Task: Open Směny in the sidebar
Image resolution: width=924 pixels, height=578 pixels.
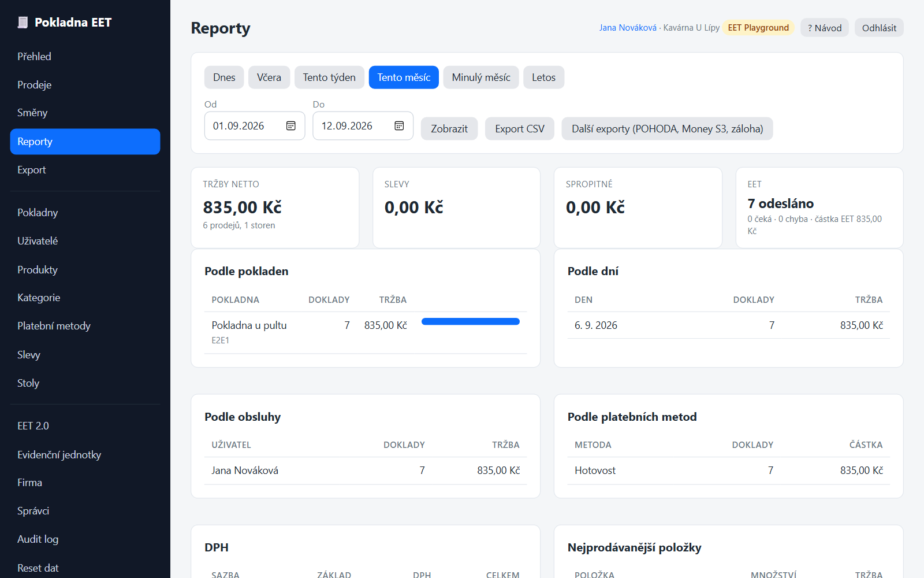Action: (85, 113)
